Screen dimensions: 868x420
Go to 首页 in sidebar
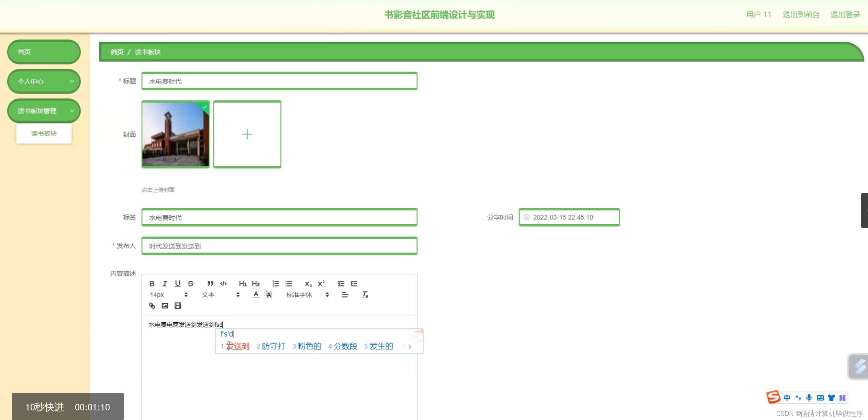(44, 52)
